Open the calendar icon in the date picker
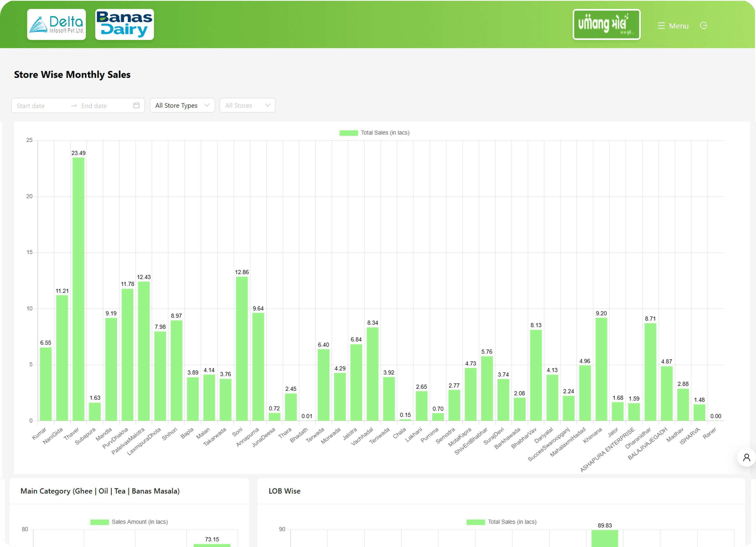 coord(136,105)
